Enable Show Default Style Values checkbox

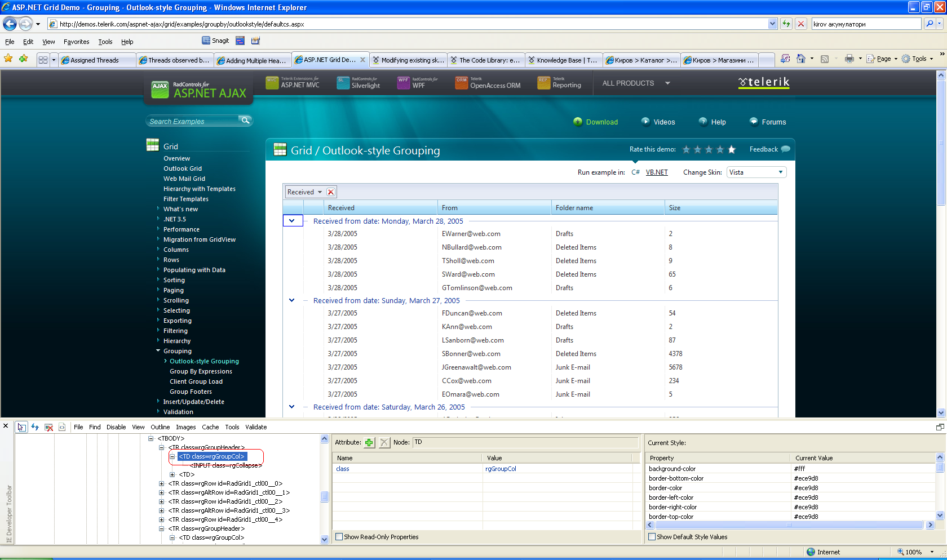pyautogui.click(x=652, y=537)
